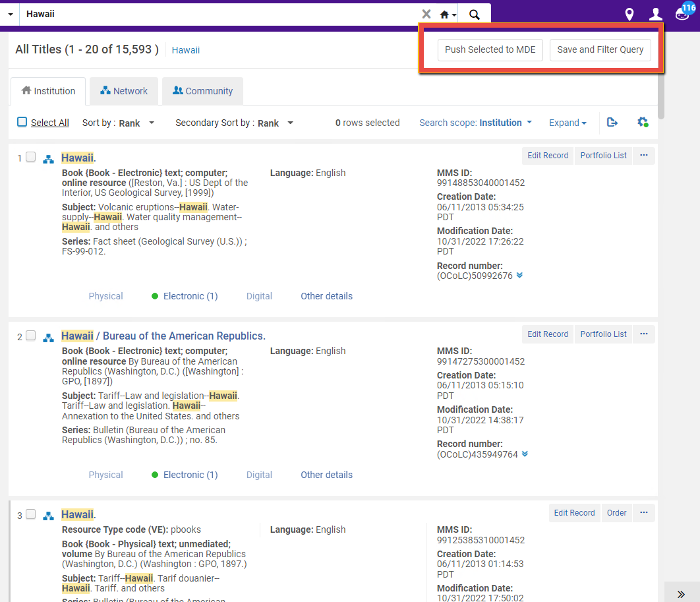
Task: Click Portfolio List for result 1
Action: coord(603,156)
